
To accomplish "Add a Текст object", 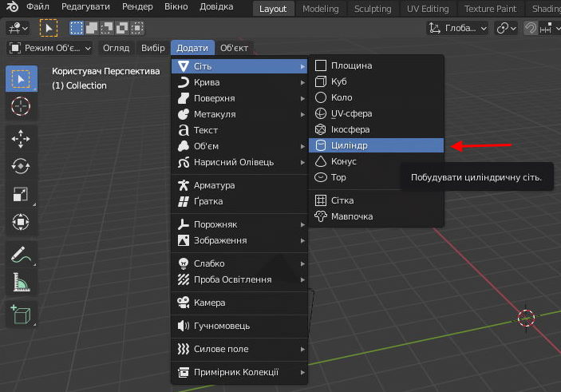I will (239, 130).
